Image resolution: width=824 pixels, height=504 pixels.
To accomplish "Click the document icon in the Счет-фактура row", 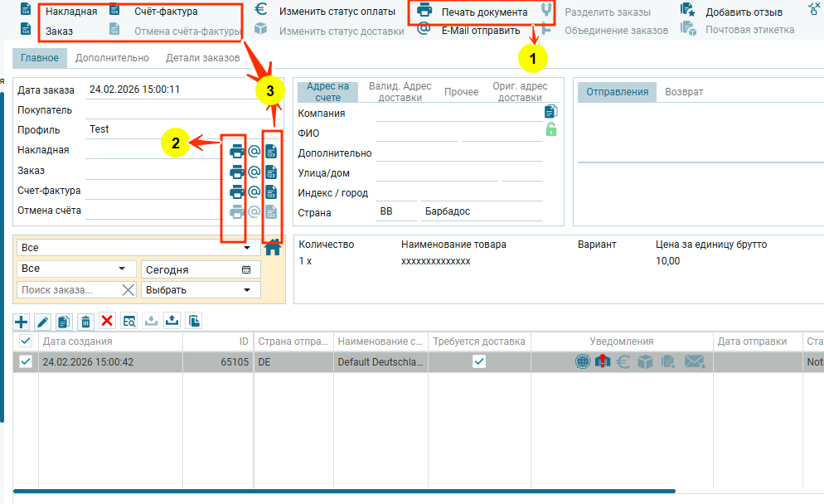I will [270, 191].
